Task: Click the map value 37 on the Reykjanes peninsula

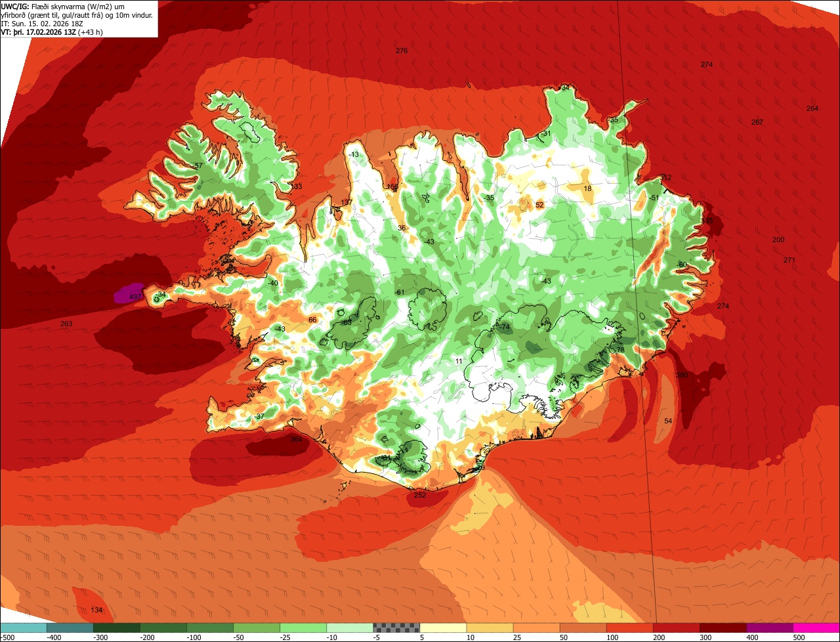Action: click(x=260, y=416)
